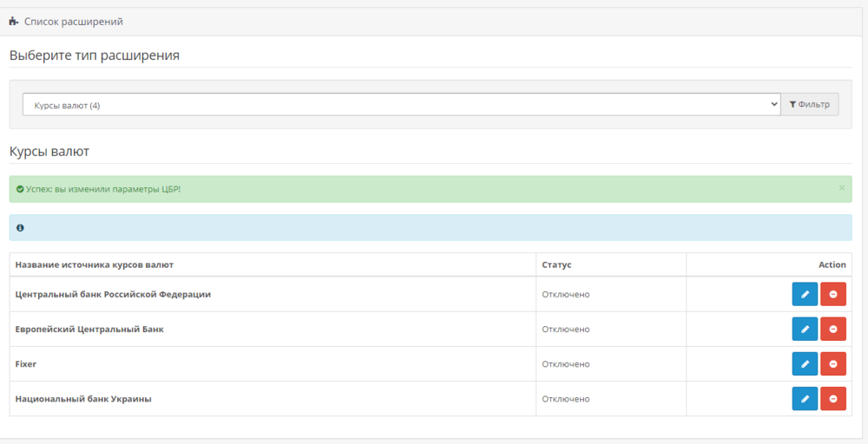Click the Список расширений panel title
The image size is (868, 444).
[x=74, y=21]
